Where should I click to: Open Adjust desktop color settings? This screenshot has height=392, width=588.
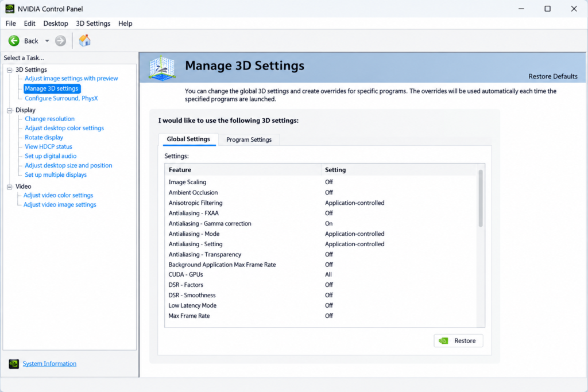click(64, 128)
